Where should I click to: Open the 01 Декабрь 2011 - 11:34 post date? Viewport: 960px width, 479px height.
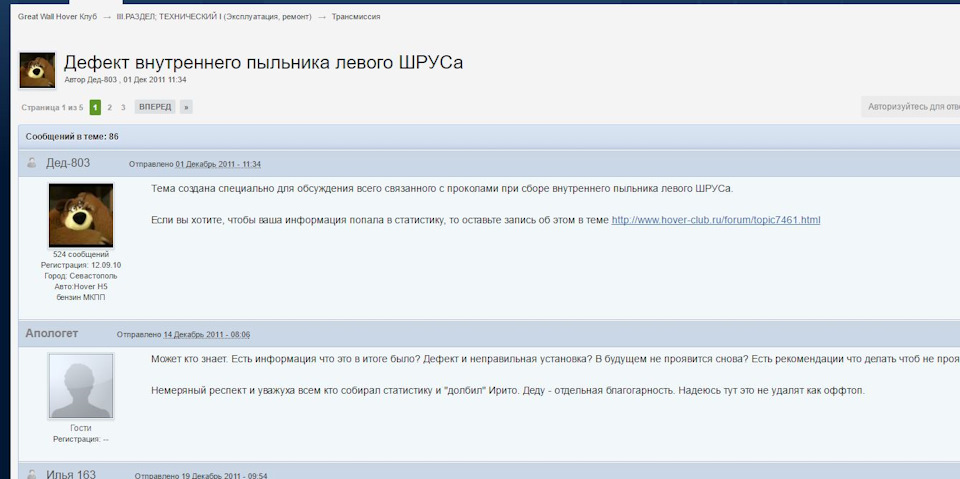[218, 165]
